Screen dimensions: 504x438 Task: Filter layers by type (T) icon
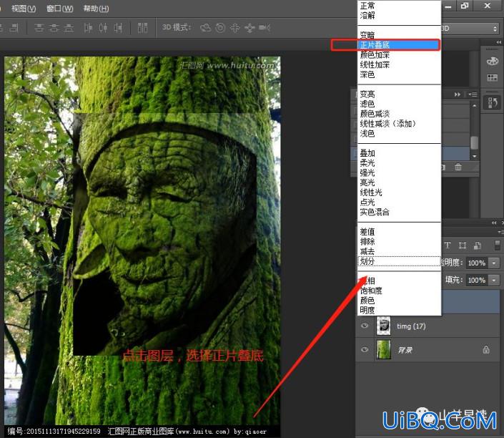[448, 245]
